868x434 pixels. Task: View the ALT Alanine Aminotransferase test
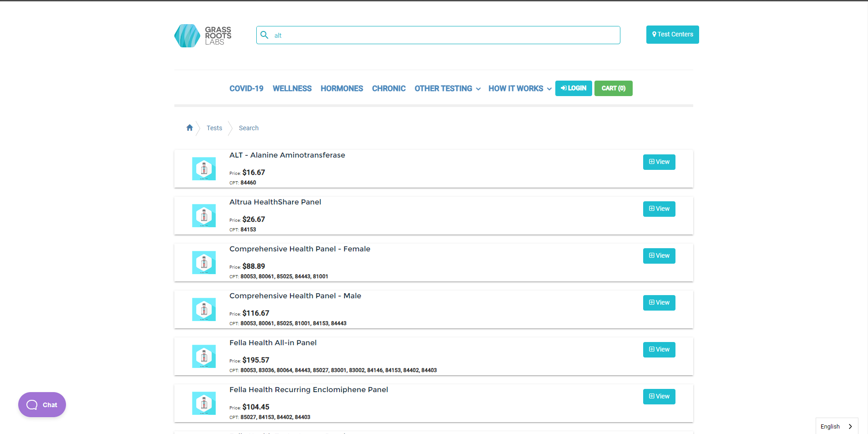tap(659, 162)
